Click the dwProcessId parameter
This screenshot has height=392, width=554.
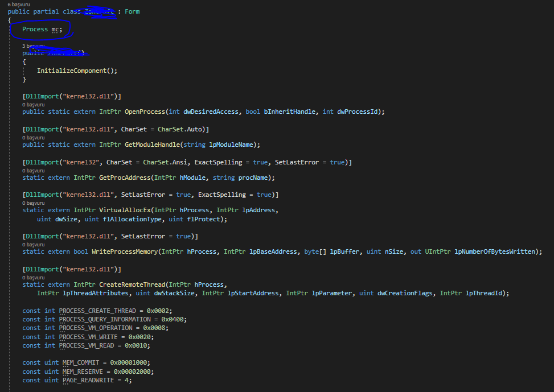[357, 112]
